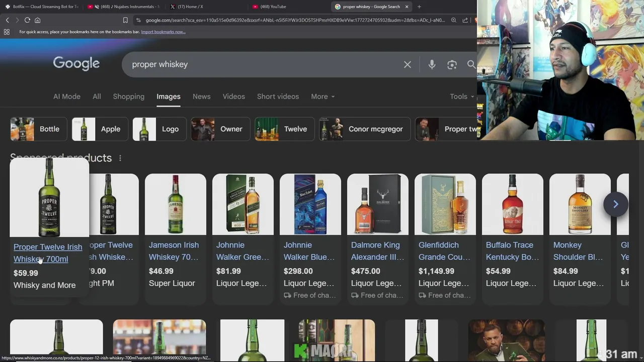The width and height of the screenshot is (644, 362).
Task: Open site settings icon in address bar
Action: pos(138,20)
